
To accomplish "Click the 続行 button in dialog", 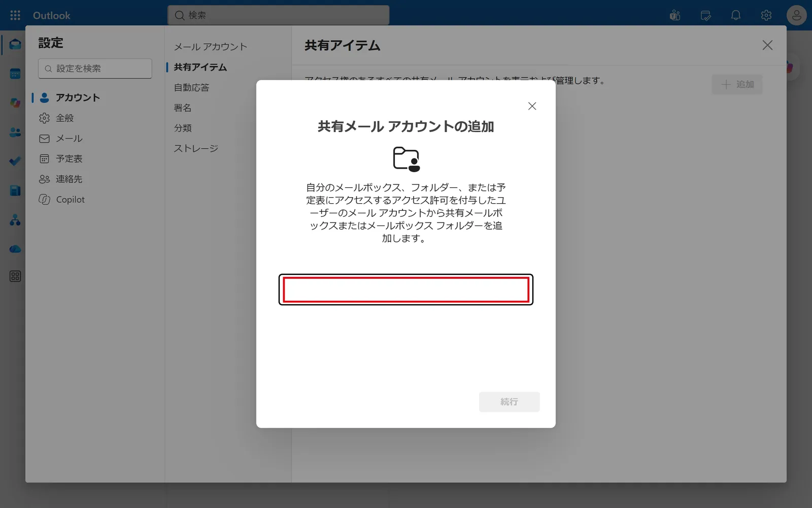I will pos(509,402).
